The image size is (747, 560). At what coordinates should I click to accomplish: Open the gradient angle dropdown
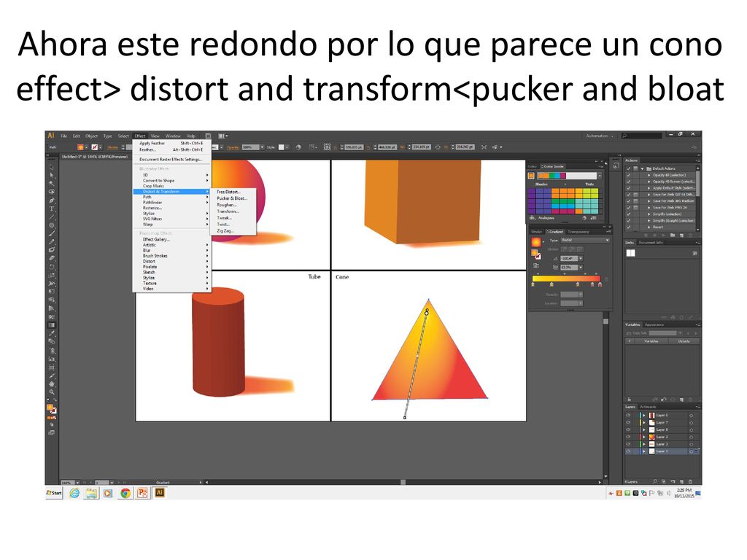click(x=580, y=259)
